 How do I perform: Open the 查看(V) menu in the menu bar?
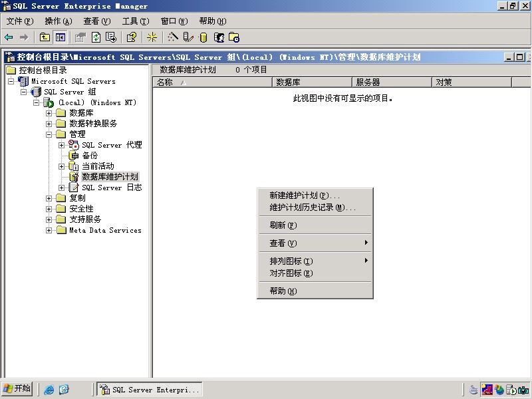pyautogui.click(x=97, y=21)
